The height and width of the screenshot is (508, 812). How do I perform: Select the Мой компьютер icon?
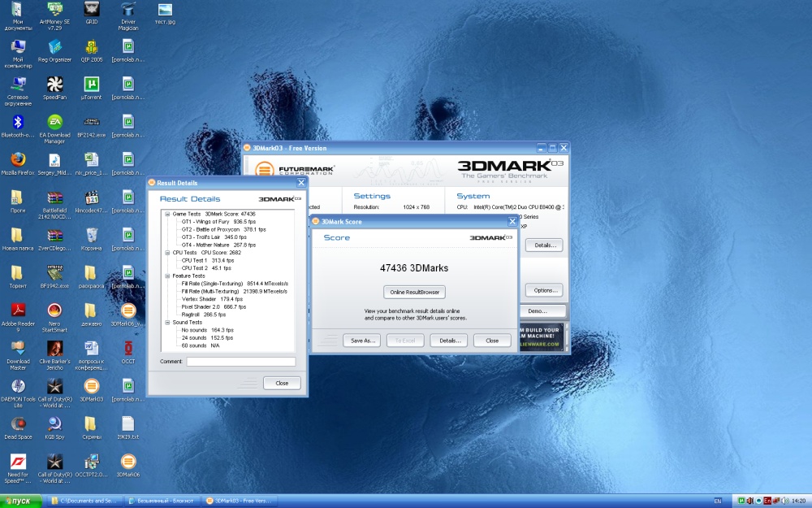pos(18,54)
